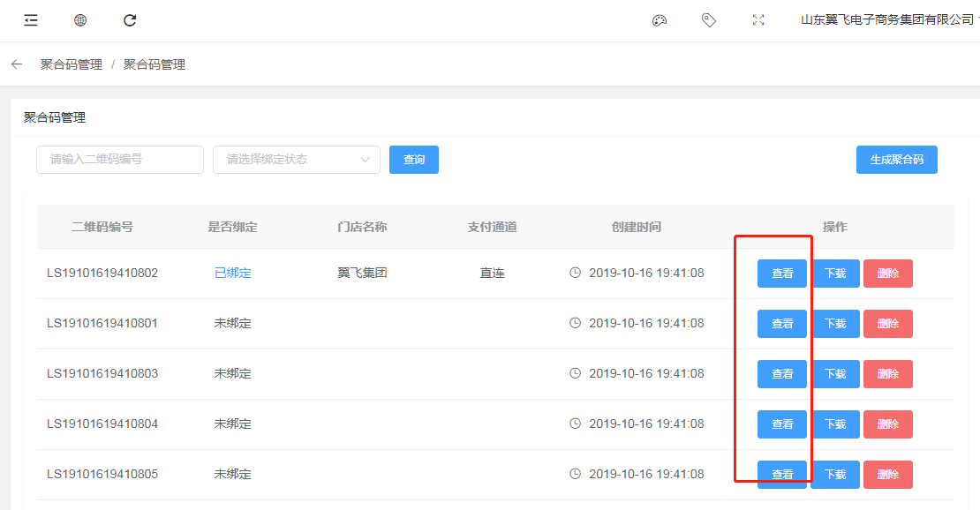980x510 pixels.
Task: Click 下载 for LS19101619410803
Action: [x=835, y=374]
